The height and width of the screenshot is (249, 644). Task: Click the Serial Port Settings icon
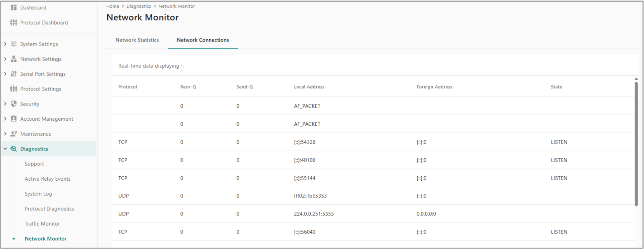(13, 74)
